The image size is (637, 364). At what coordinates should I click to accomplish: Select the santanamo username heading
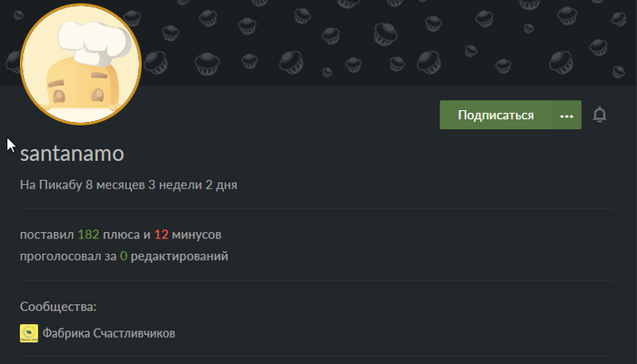(72, 154)
